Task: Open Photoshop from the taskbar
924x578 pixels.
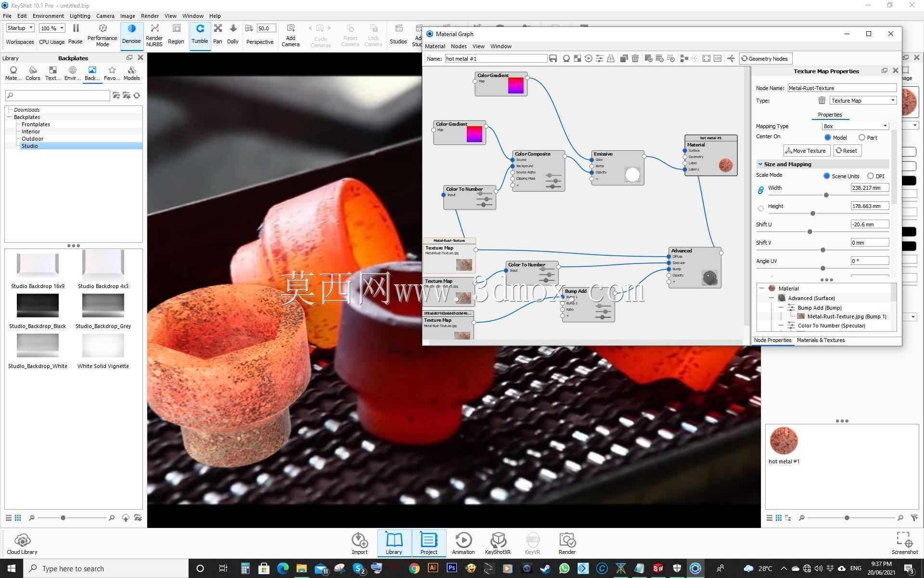Action: (451, 568)
